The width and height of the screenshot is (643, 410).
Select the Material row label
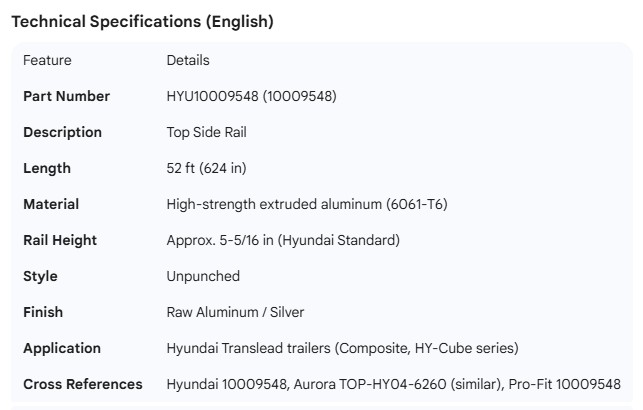(51, 204)
